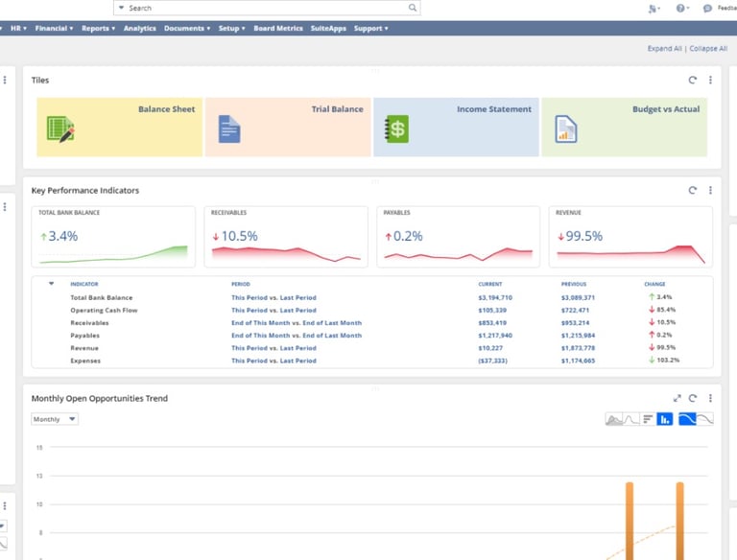Open Total Bank Balance period link
Image resolution: width=737 pixels, height=560 pixels.
point(273,297)
